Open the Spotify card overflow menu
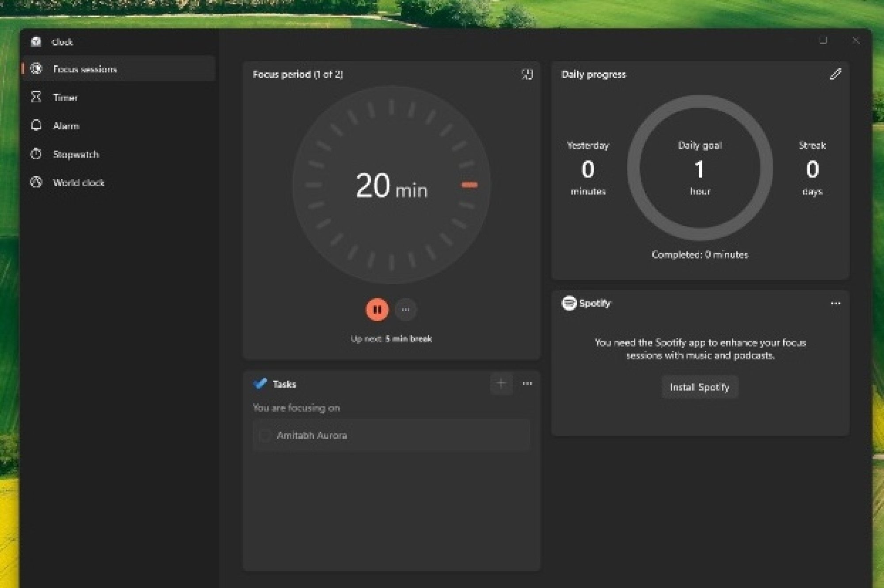 (x=836, y=303)
